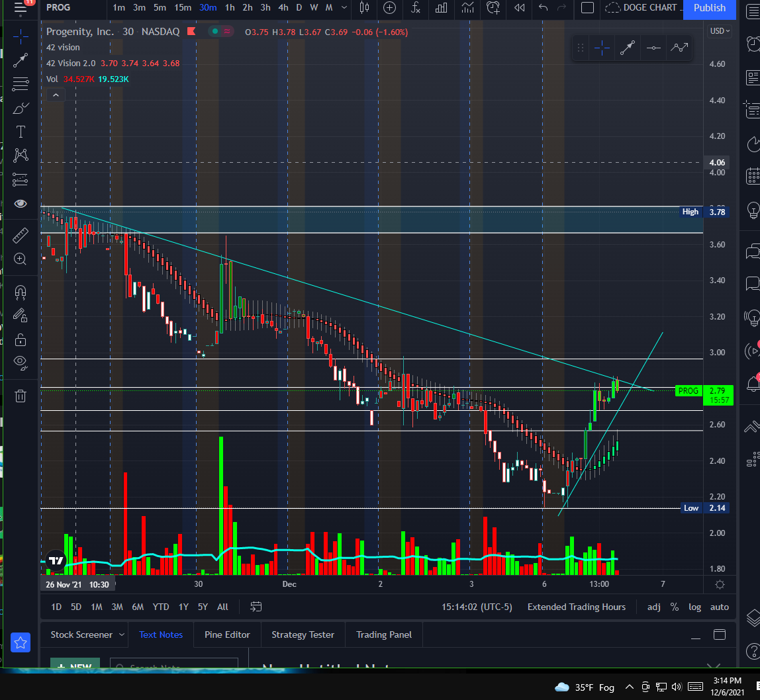Open the Indicators fx menu
This screenshot has height=700, width=760.
point(416,8)
